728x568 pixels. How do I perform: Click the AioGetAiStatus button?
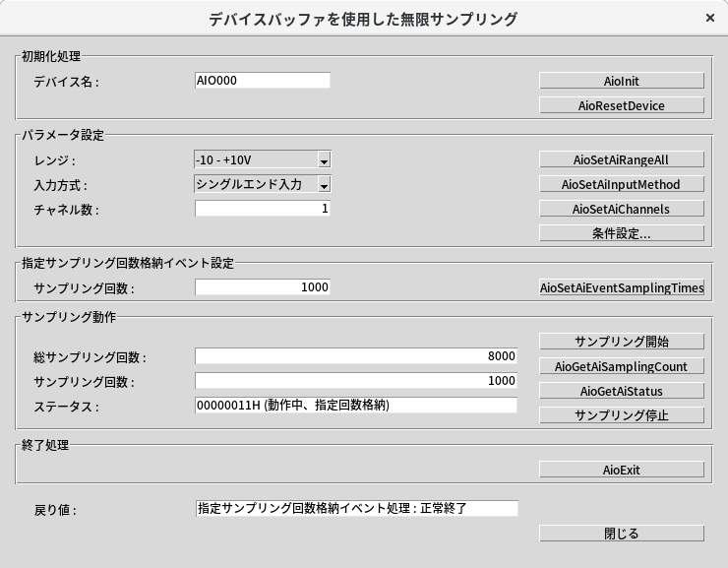point(621,391)
